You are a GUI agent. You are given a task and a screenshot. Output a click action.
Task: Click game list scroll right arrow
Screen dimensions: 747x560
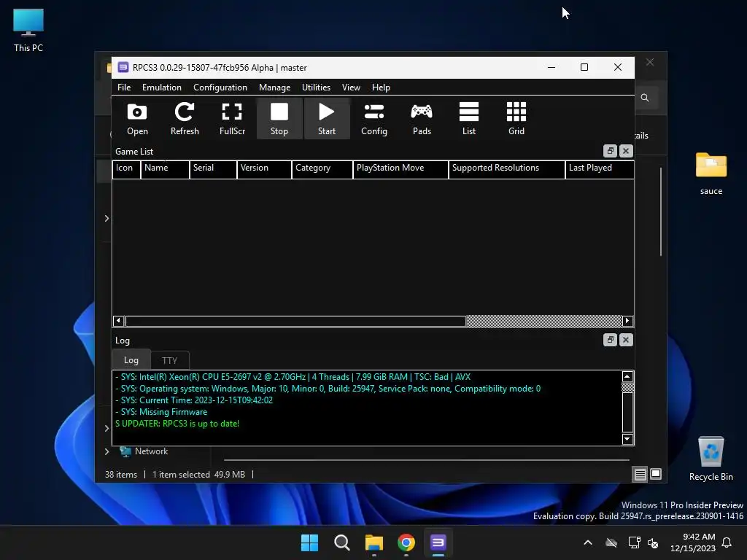(627, 321)
